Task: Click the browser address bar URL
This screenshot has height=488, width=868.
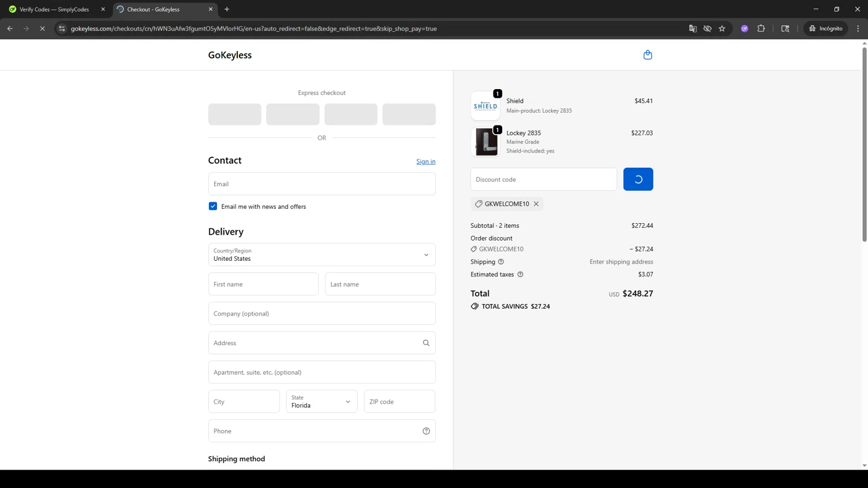Action: [x=254, y=28]
